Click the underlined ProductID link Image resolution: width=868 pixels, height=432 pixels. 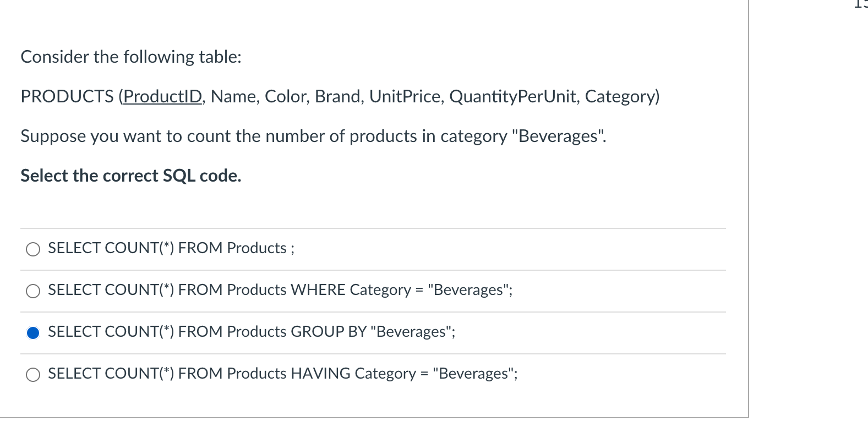point(162,96)
